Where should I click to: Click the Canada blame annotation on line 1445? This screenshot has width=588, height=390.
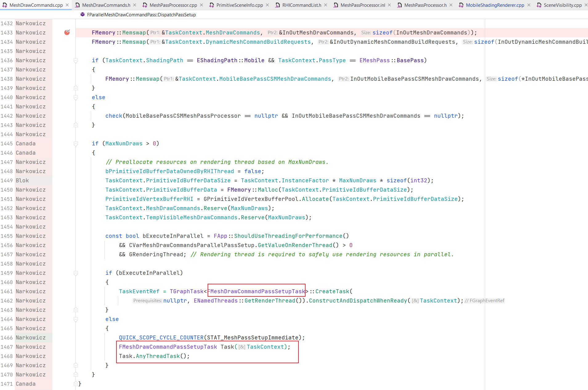pos(26,143)
